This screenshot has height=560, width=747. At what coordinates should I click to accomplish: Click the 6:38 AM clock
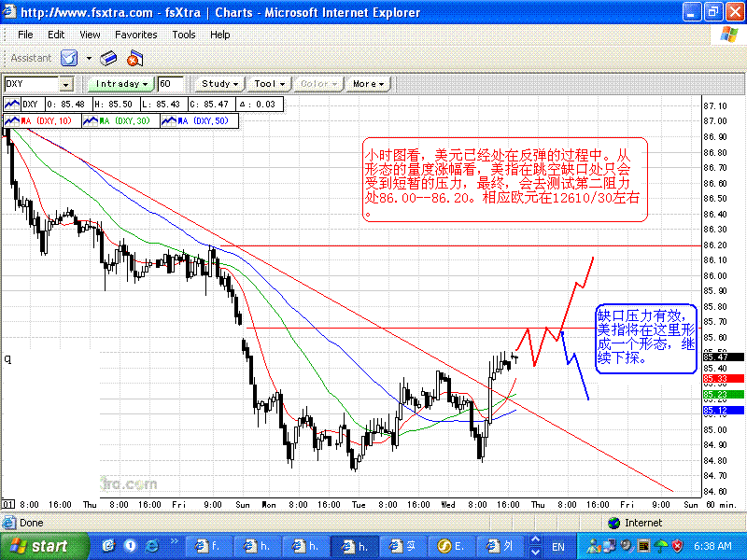coord(712,546)
